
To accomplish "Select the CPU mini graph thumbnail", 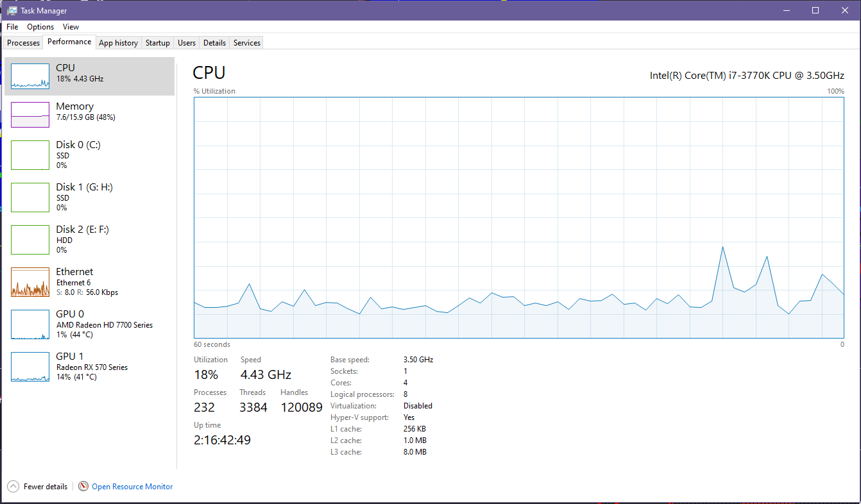I will click(30, 76).
